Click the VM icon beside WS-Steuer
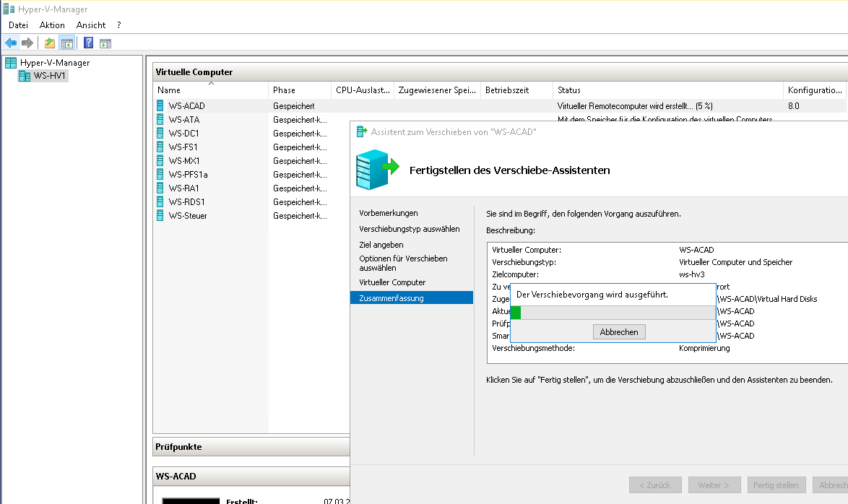The height and width of the screenshot is (504, 848). (160, 215)
